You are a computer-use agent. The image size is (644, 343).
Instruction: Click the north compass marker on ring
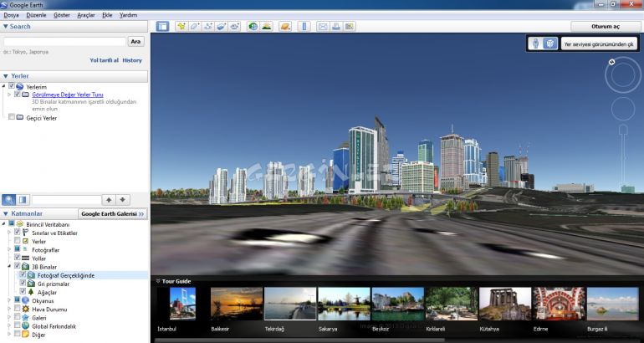[611, 62]
